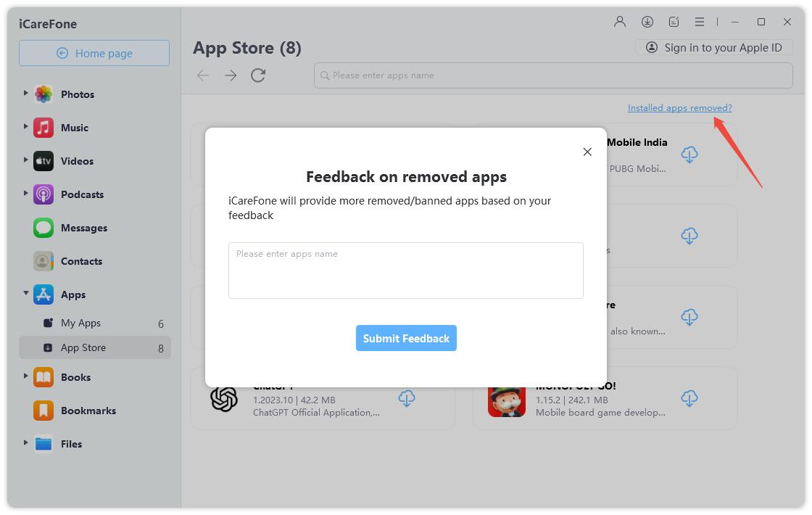Screen dimensions: 812x515
Task: Return to Home page button
Action: click(94, 53)
